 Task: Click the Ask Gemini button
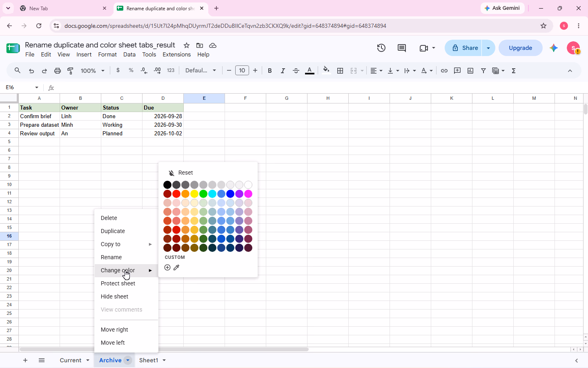pos(502,8)
